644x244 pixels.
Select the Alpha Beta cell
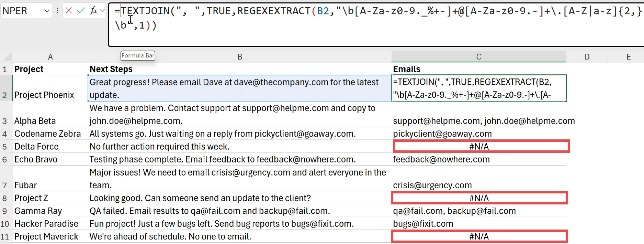pos(50,114)
